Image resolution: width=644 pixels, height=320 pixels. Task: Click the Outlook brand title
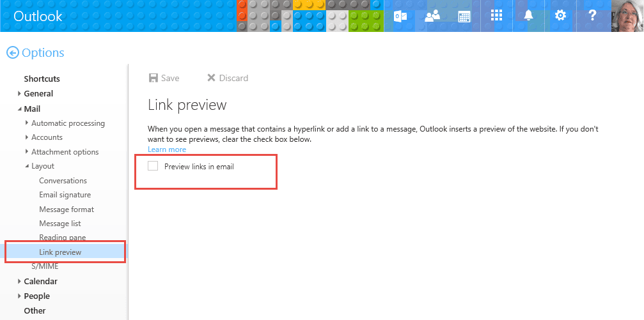(38, 16)
